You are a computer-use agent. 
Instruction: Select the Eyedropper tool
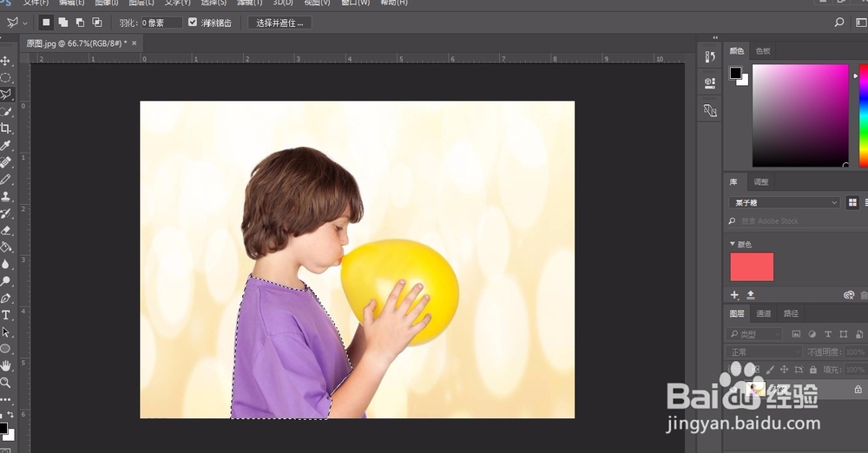coord(5,146)
